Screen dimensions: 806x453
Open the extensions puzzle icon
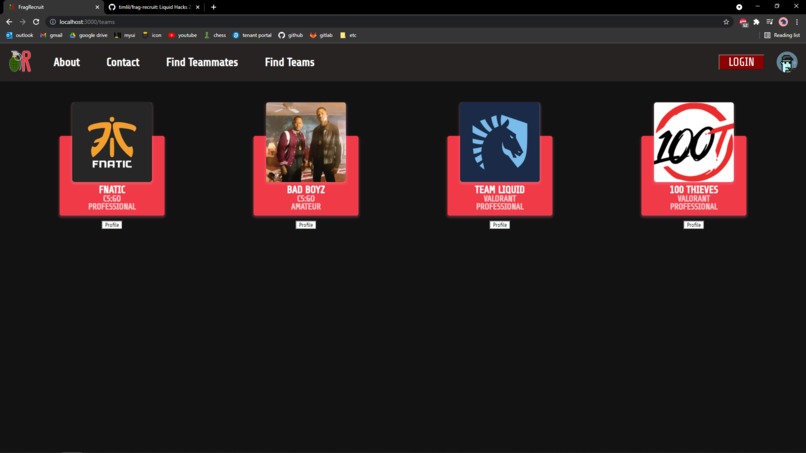(x=756, y=22)
